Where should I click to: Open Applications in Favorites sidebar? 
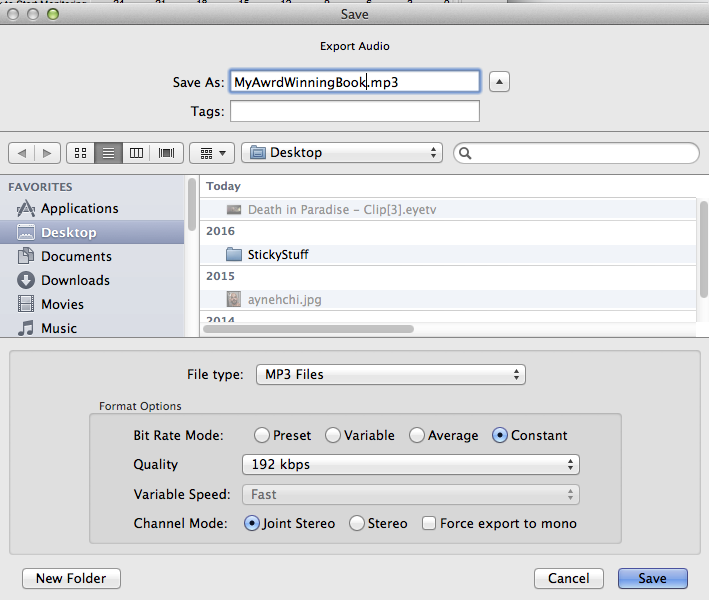coord(79,208)
